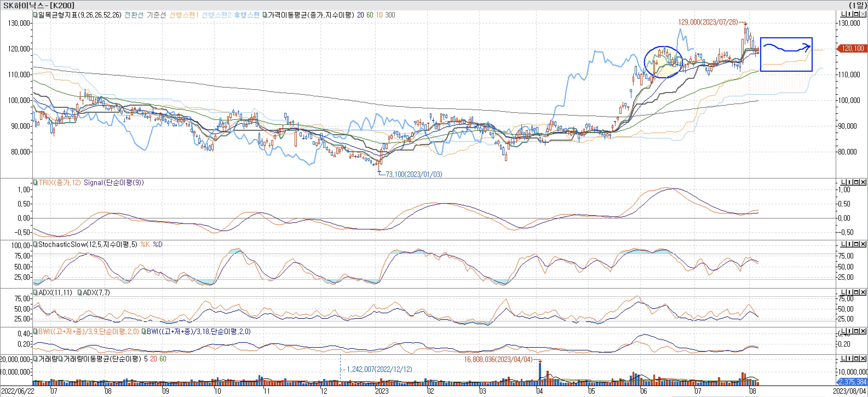
Task: Click L-shaped icon in Stochastic Slow pane
Action: tap(843, 244)
